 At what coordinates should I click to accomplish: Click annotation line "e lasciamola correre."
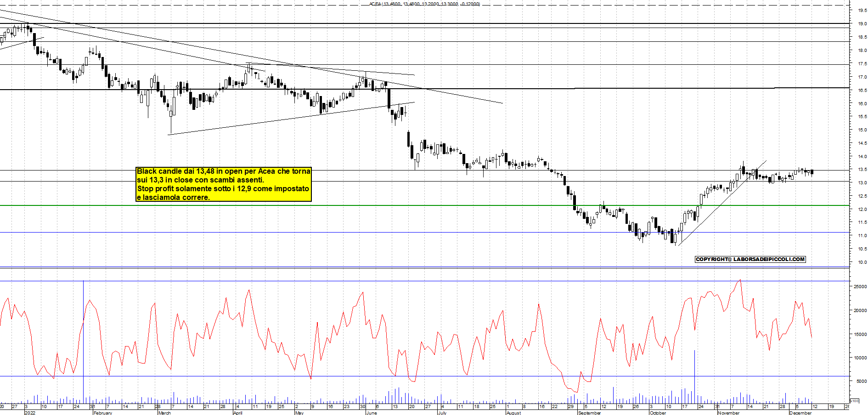(x=174, y=198)
